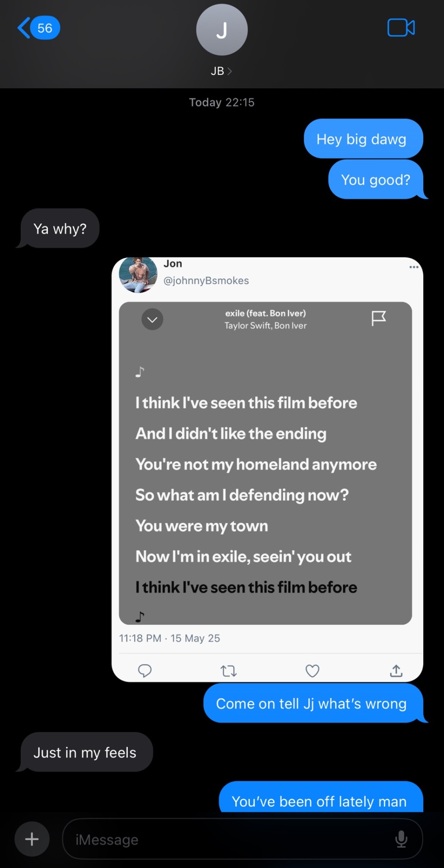The width and height of the screenshot is (444, 868).
Task: Start a FaceTime video call
Action: pos(401,28)
